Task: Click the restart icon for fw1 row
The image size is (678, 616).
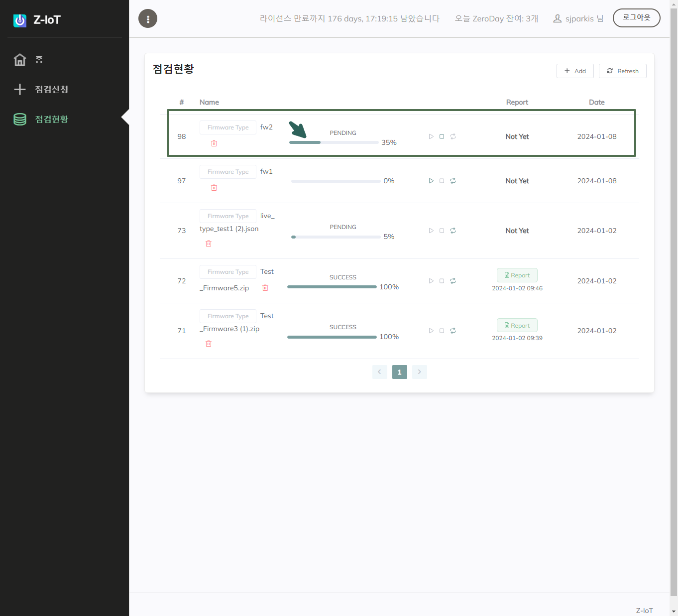Action: 453,181
